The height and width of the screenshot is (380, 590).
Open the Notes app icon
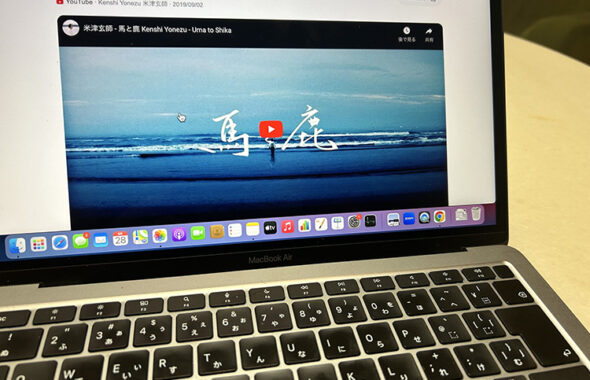click(253, 229)
